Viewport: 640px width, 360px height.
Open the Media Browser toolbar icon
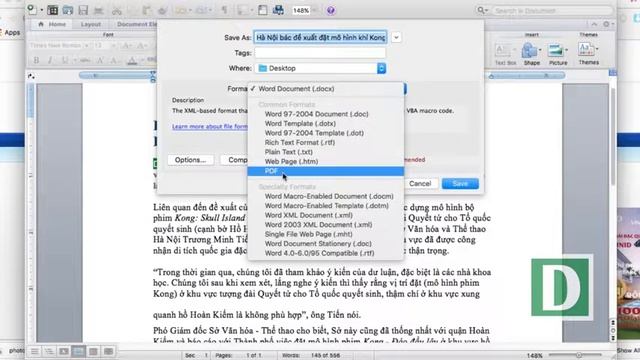(278, 10)
